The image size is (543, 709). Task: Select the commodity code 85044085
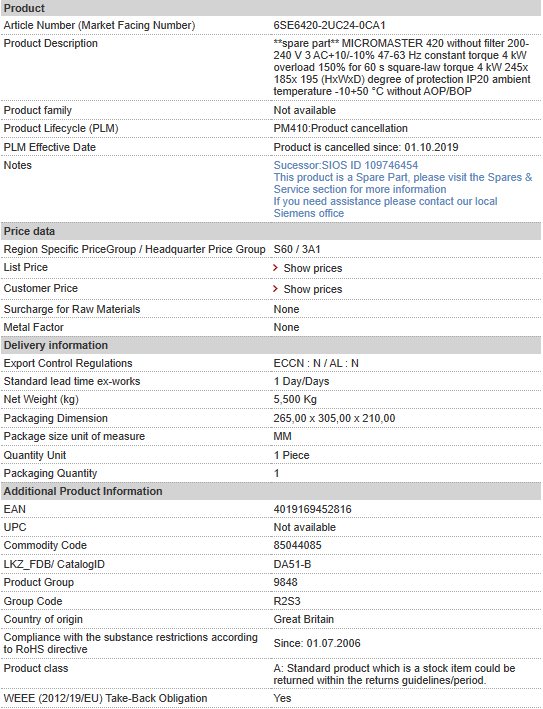coord(297,545)
